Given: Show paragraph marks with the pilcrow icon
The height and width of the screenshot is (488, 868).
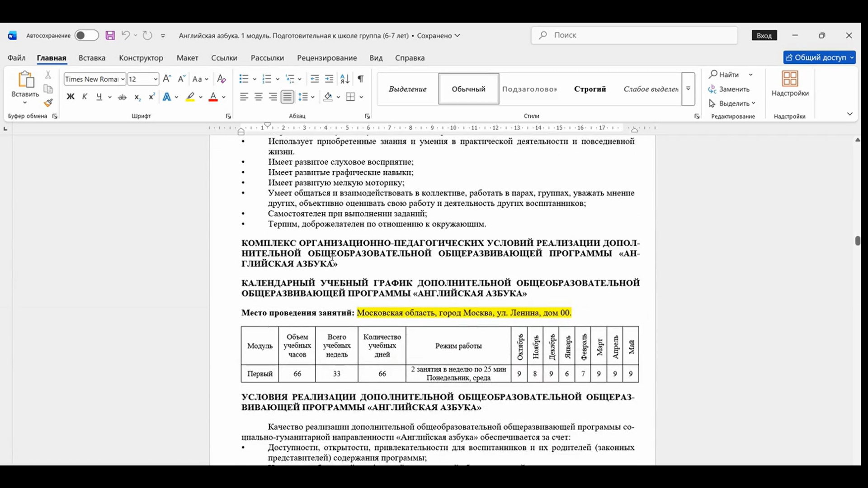Looking at the screenshot, I should pos(360,79).
